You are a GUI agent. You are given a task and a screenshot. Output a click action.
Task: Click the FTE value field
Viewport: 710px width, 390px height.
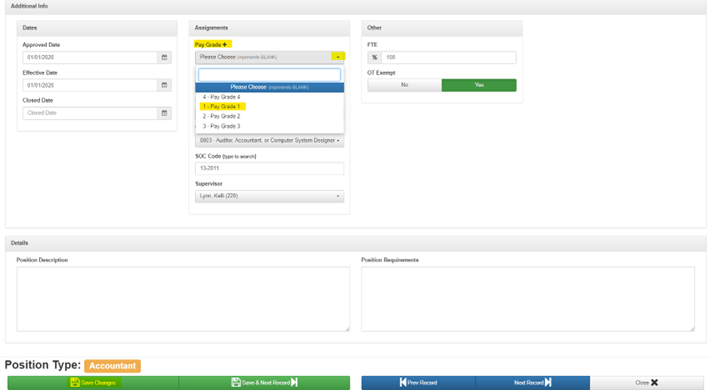pyautogui.click(x=449, y=58)
